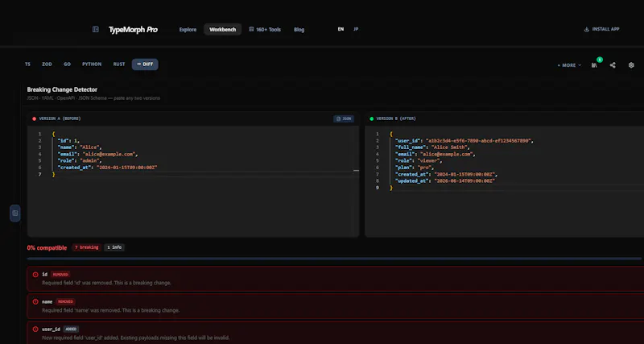Click line number 7 in Version A
The height and width of the screenshot is (344, 644).
pyautogui.click(x=39, y=174)
